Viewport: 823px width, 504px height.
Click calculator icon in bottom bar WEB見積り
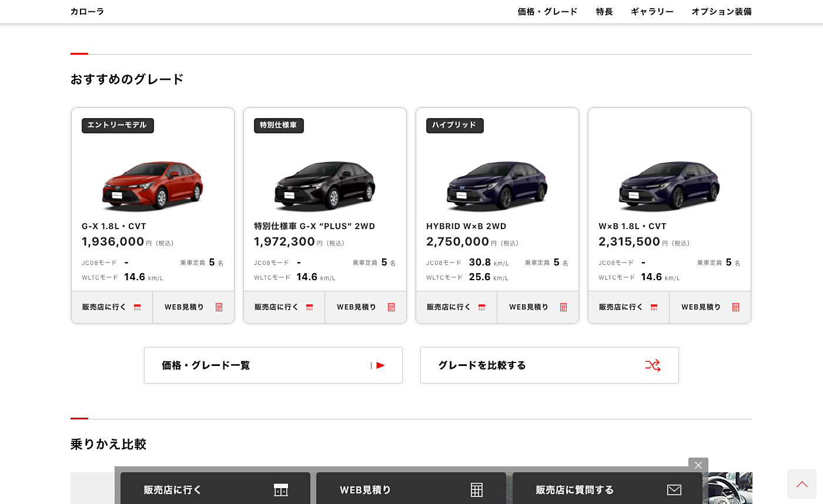477,490
